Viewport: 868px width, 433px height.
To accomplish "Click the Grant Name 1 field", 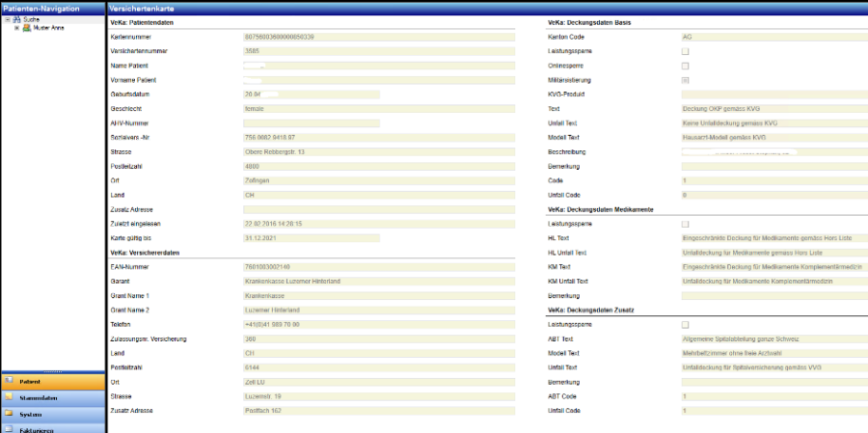I will click(x=379, y=296).
